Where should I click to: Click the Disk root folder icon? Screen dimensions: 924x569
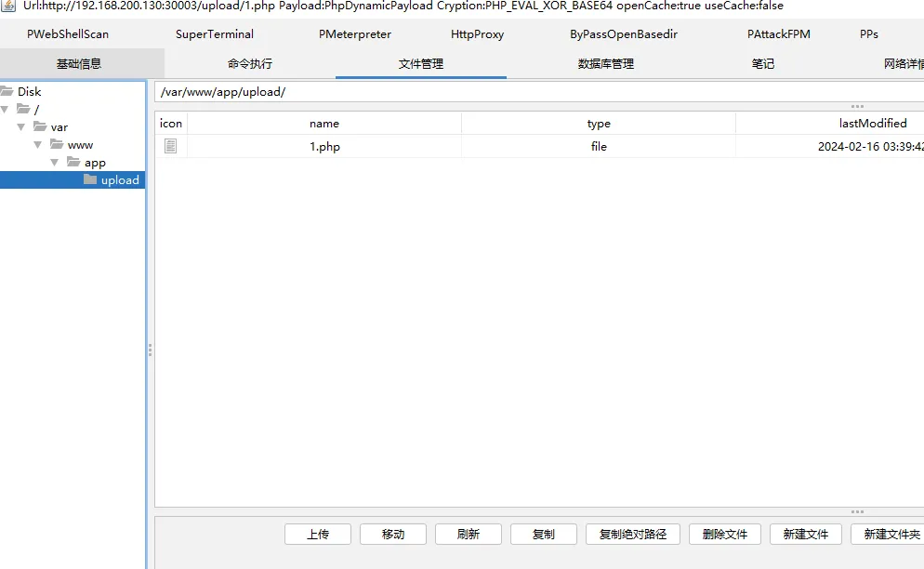pos(7,91)
